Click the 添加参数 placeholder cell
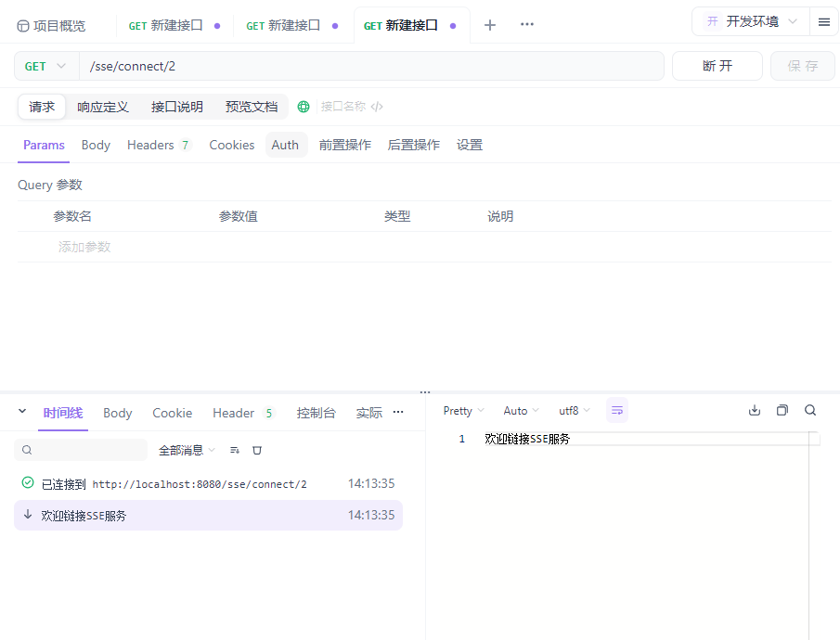The width and height of the screenshot is (840, 640). point(84,247)
